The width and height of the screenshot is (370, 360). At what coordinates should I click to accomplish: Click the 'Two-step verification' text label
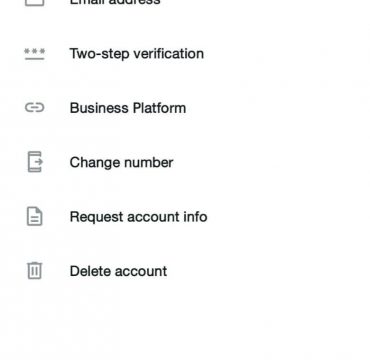(137, 54)
